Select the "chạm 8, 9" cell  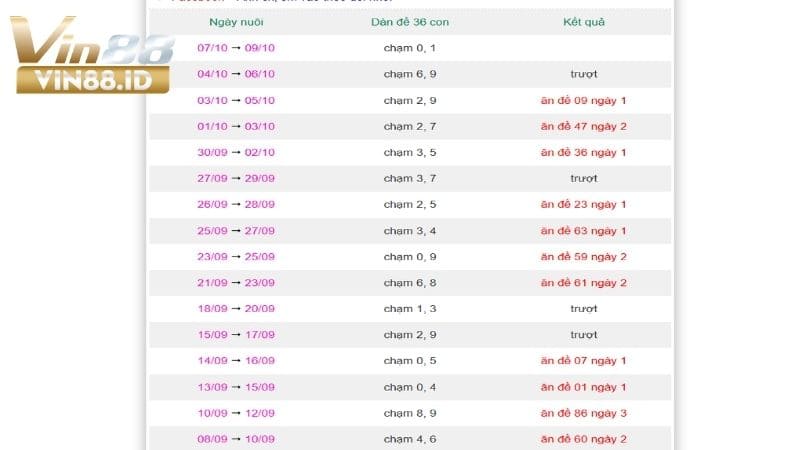(409, 413)
